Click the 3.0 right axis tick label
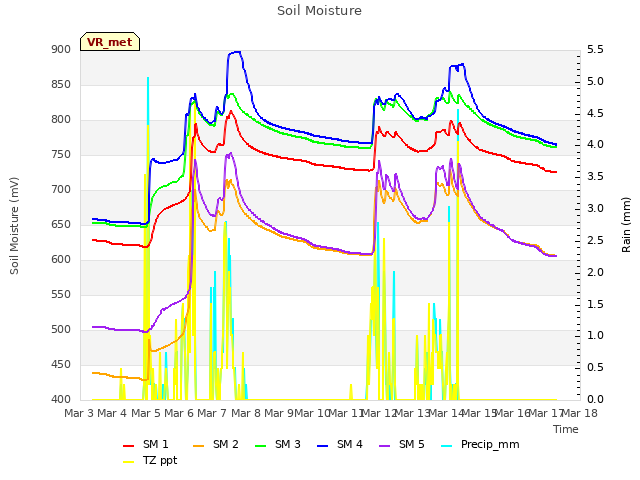640x480 pixels. pyautogui.click(x=595, y=209)
